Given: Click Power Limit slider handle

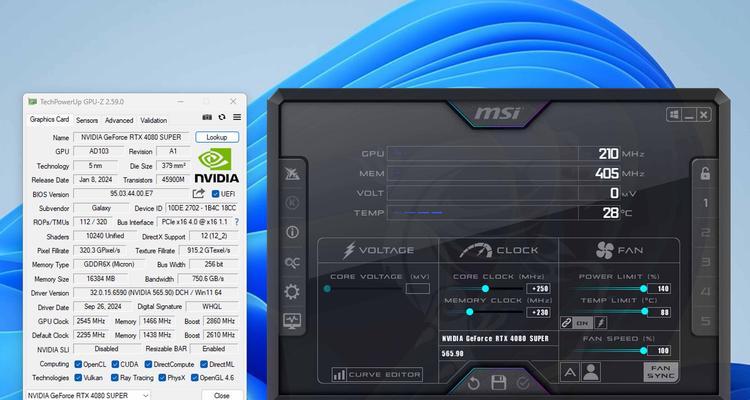Looking at the screenshot, I should (x=644, y=289).
